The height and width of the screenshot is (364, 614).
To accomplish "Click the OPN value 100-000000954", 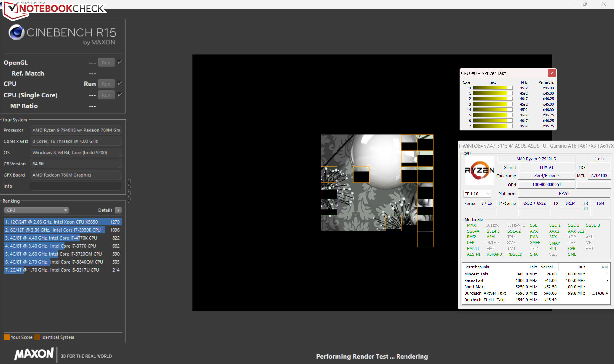I will tap(547, 185).
